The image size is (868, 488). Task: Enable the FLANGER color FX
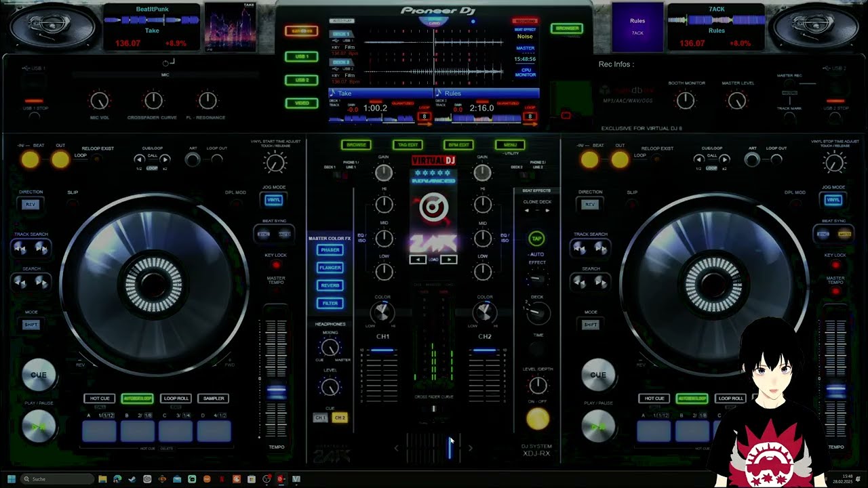point(330,268)
